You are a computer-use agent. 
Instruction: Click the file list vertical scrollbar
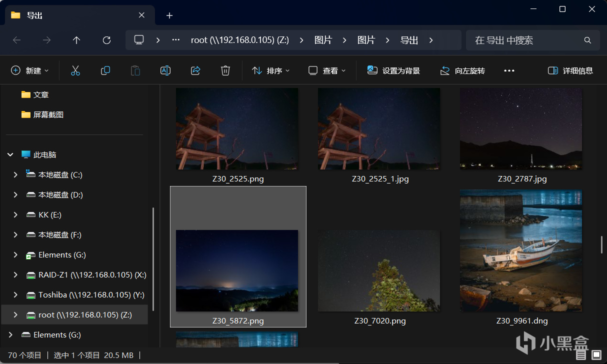coord(602,245)
